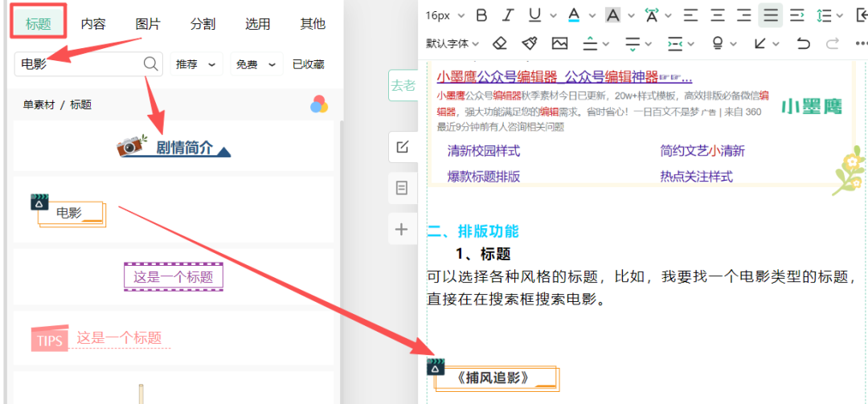The image size is (868, 404).
Task: Click the plus add sidebar icon
Action: (x=402, y=230)
